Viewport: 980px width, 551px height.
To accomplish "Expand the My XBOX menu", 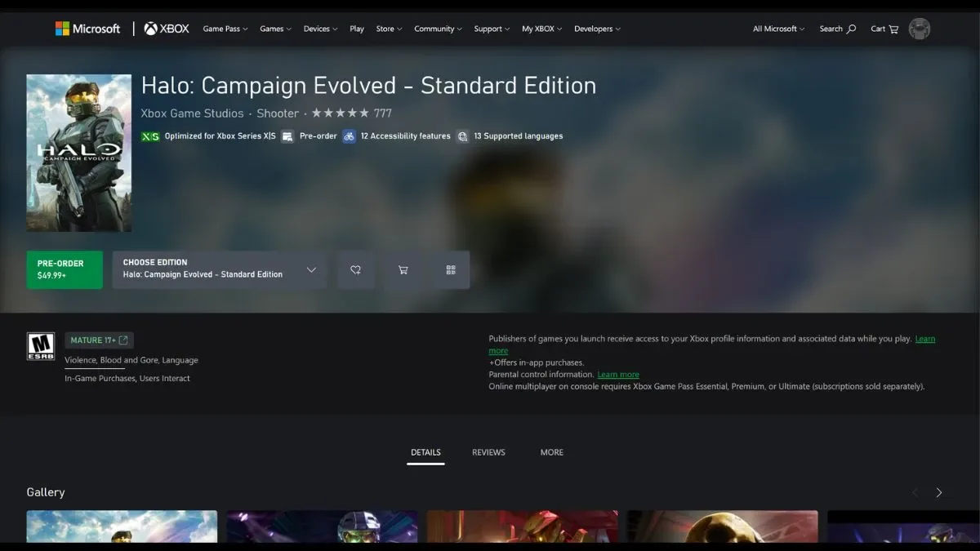I will click(542, 29).
